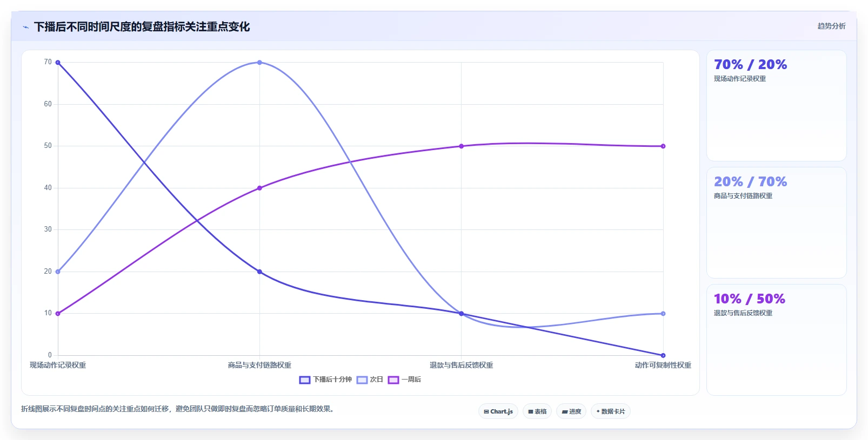The width and height of the screenshot is (868, 440).
Task: Click x-axis label 动作可复制性权重
Action: 663,365
